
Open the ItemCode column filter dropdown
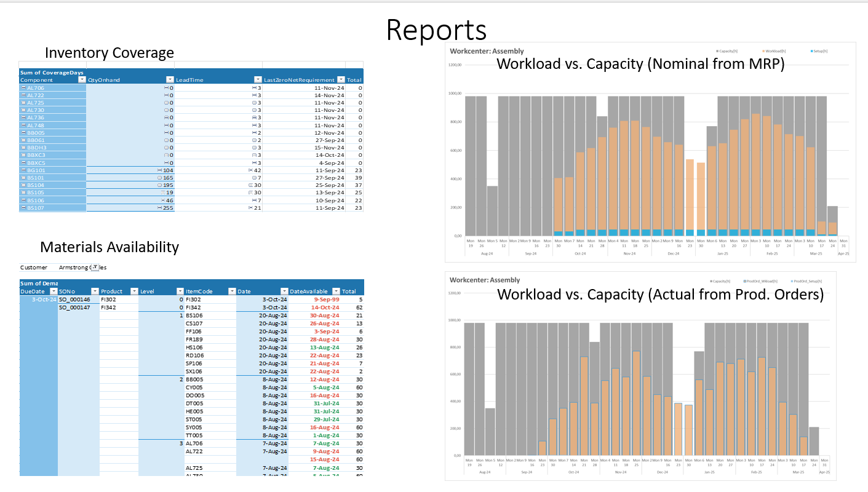(232, 292)
